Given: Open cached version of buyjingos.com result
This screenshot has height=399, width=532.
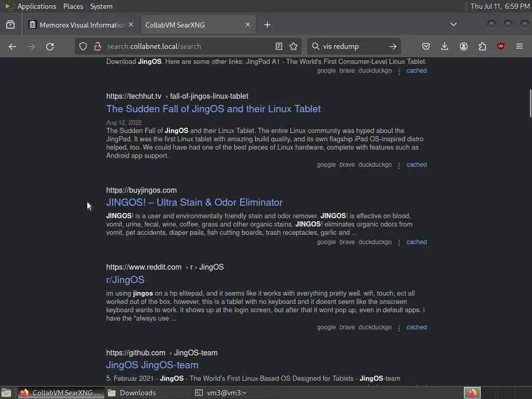Looking at the screenshot, I should tap(417, 242).
